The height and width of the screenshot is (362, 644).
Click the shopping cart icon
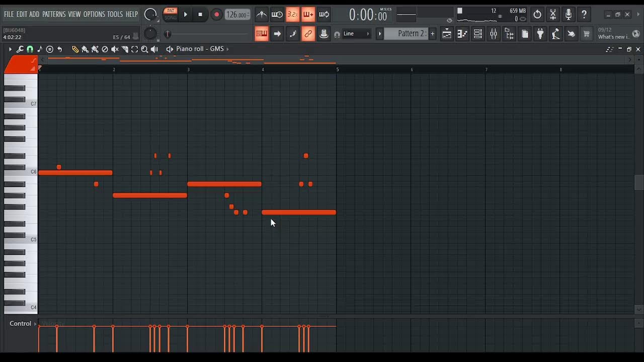point(587,34)
